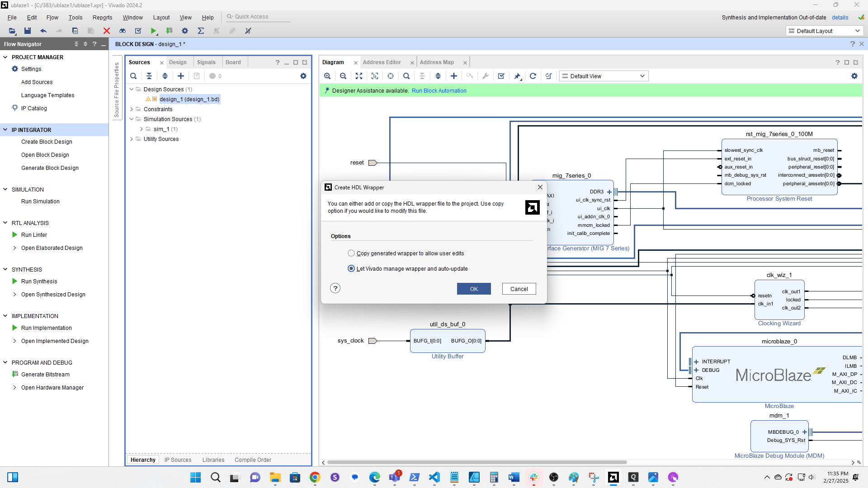Click the save project floppy icon
The image size is (868, 488).
coord(28,31)
